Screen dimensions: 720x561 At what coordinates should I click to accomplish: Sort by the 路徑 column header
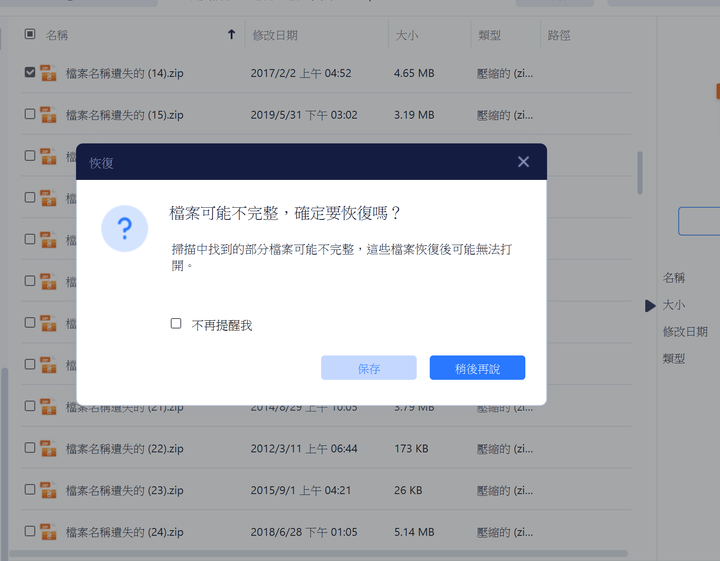tap(559, 35)
